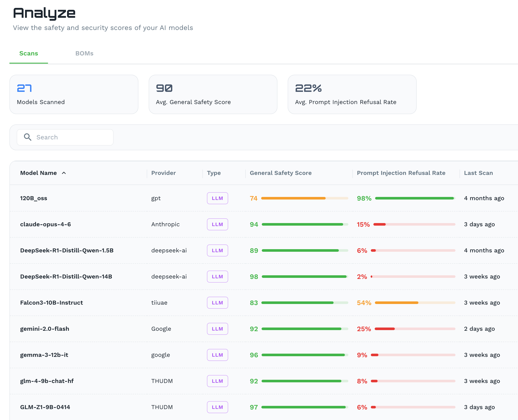Image resolution: width=518 pixels, height=420 pixels.
Task: Click the LLM badge for gemma-3-12b-it
Action: (217, 355)
